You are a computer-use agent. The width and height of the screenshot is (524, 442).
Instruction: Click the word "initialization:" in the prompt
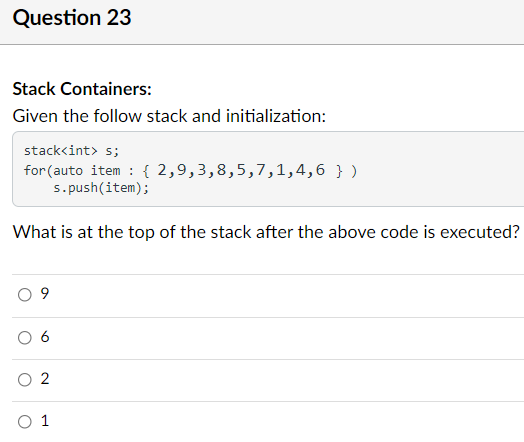click(x=276, y=116)
